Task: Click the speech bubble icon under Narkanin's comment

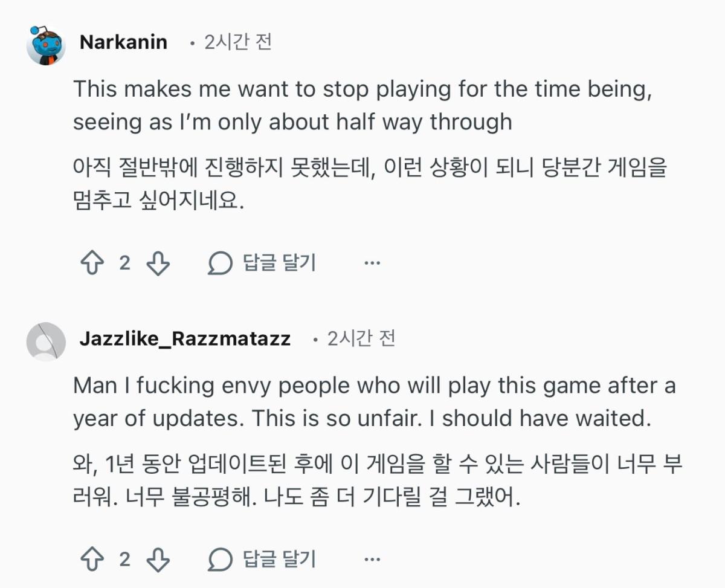Action: tap(220, 263)
